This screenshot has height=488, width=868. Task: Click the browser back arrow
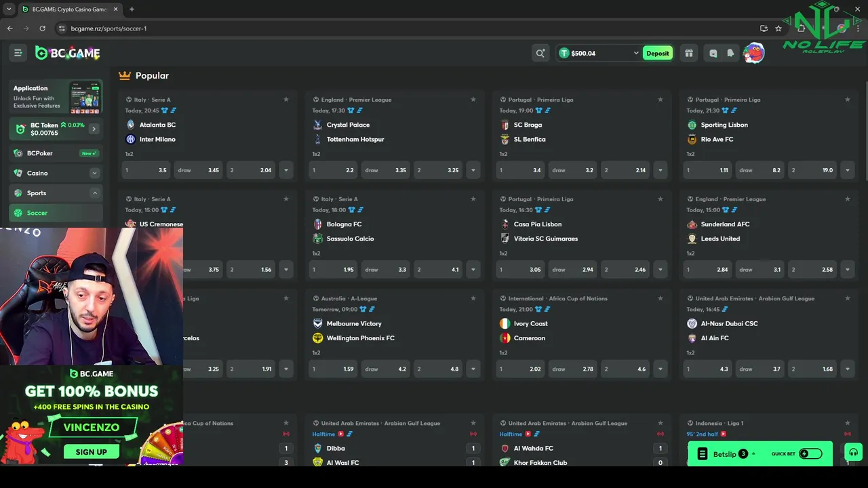[9, 28]
